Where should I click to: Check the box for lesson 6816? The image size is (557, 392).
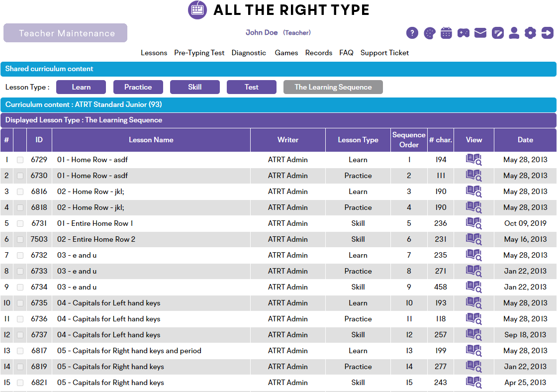pos(20,192)
